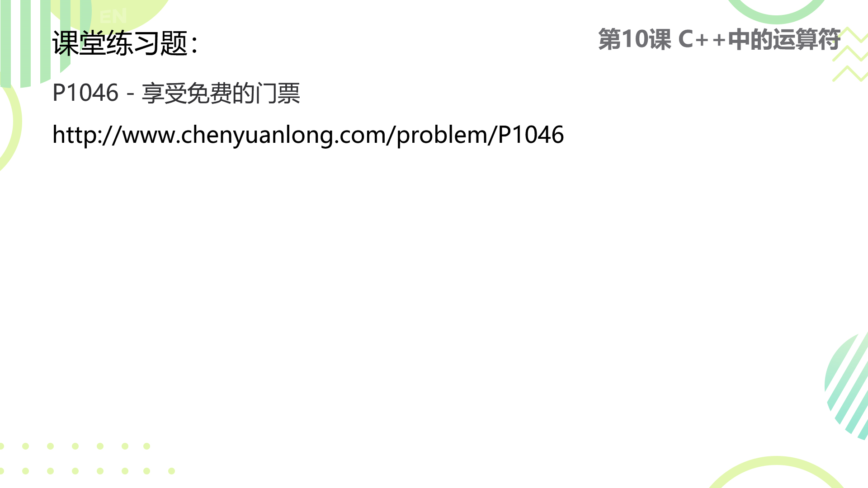
Task: Click the P1046 code in the URL
Action: pos(531,135)
